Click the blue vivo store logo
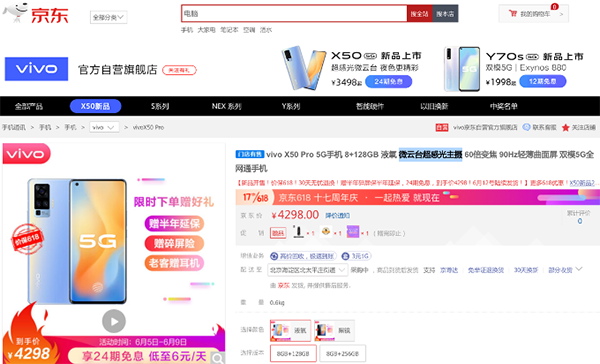 pos(36,69)
